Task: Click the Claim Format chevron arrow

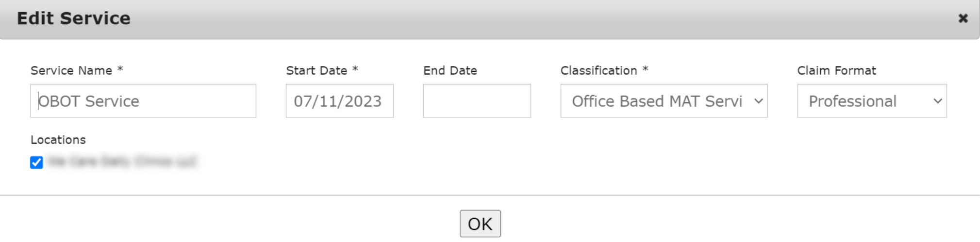Action: click(x=937, y=101)
